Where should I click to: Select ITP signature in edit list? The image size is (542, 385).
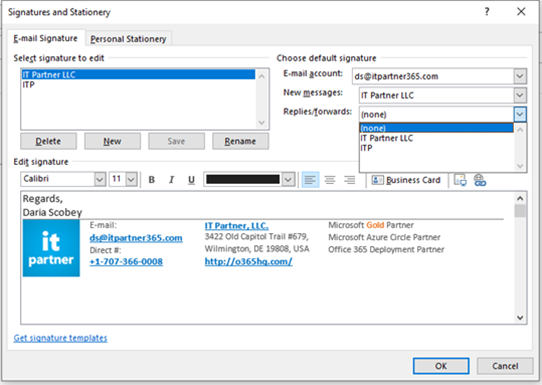(138, 84)
